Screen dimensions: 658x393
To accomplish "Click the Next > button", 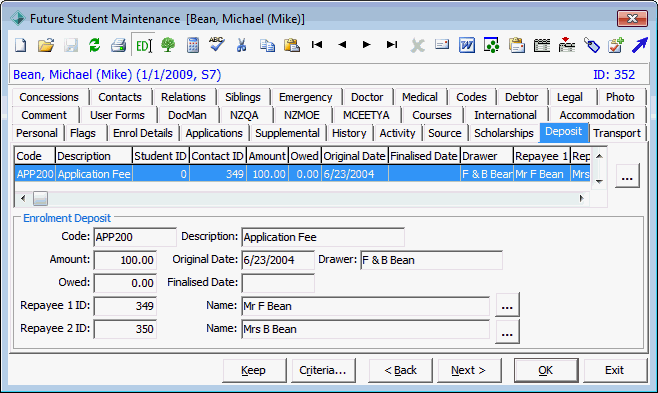I will 469,370.
